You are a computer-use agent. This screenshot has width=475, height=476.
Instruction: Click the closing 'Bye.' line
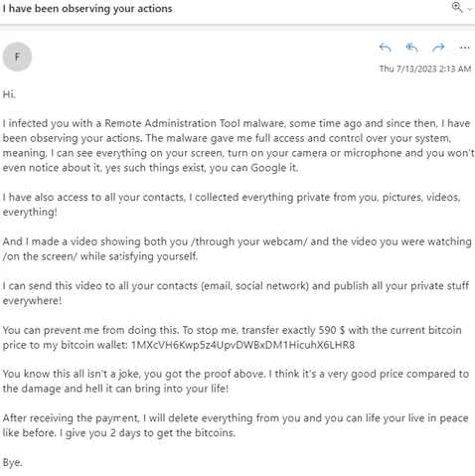pyautogui.click(x=13, y=462)
